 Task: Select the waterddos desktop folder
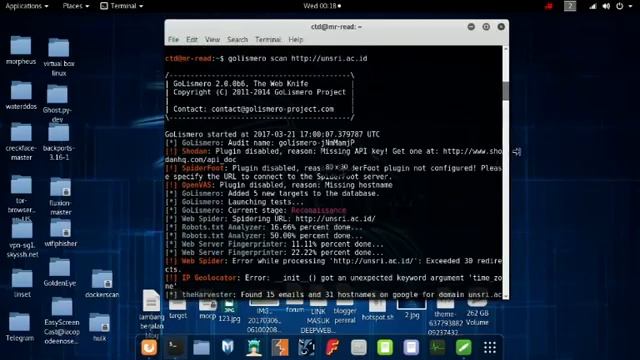point(21,95)
